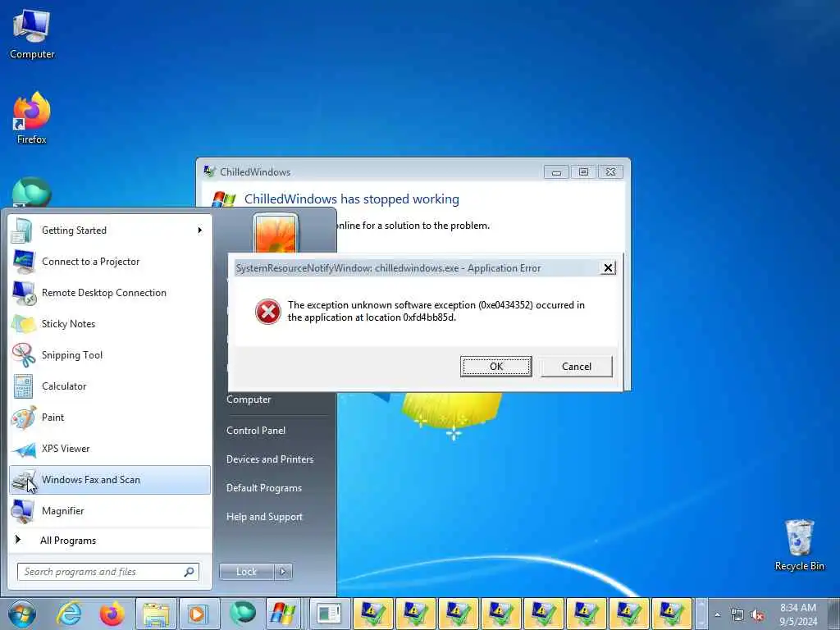Maximize the ChilledWindows window
The height and width of the screenshot is (630, 840).
coord(583,172)
